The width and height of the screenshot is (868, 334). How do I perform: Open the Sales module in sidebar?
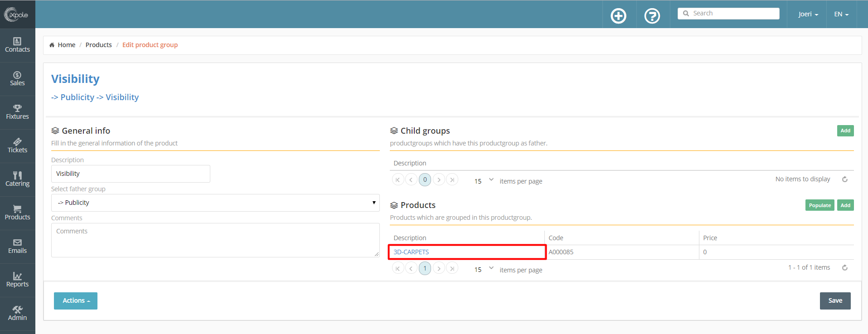click(17, 79)
